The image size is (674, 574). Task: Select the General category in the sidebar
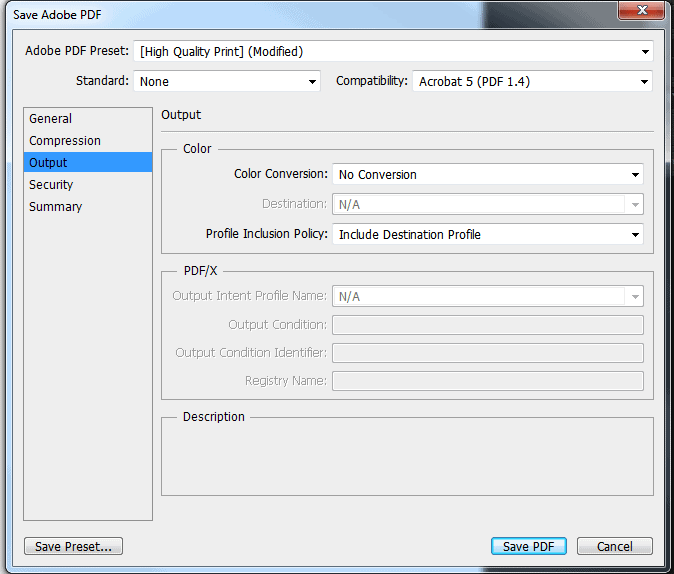point(51,119)
